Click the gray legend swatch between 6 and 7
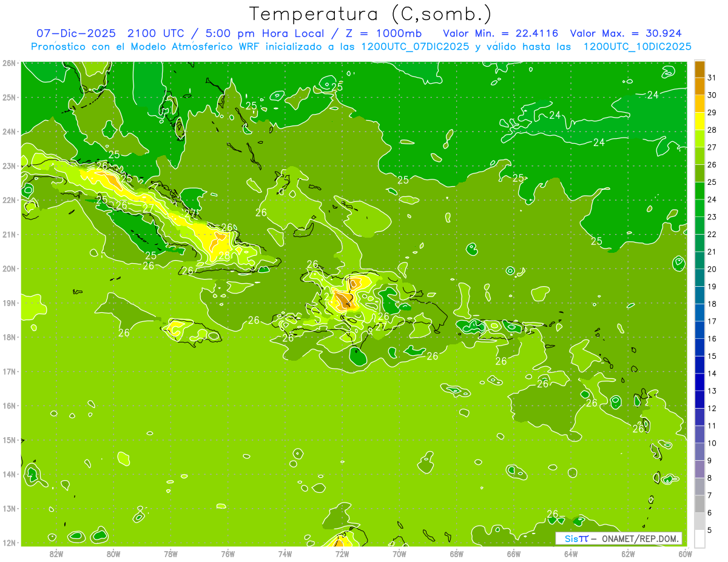The width and height of the screenshot is (728, 562). click(x=699, y=504)
